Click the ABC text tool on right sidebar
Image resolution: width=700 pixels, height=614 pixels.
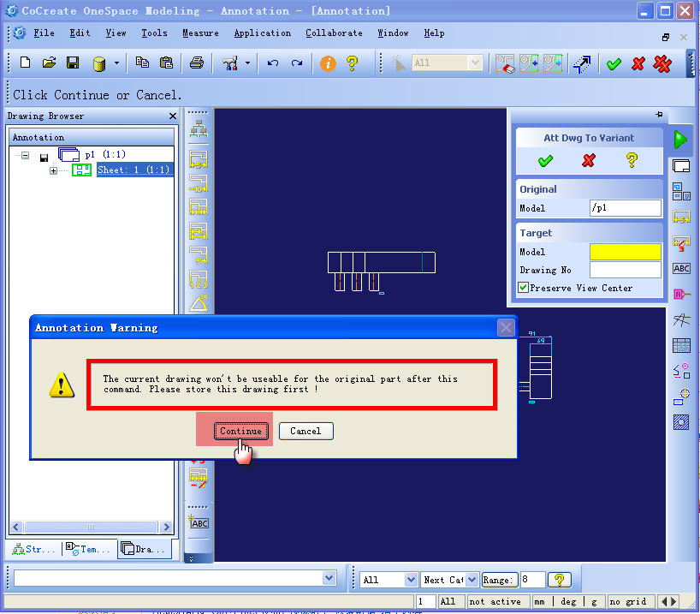(681, 269)
